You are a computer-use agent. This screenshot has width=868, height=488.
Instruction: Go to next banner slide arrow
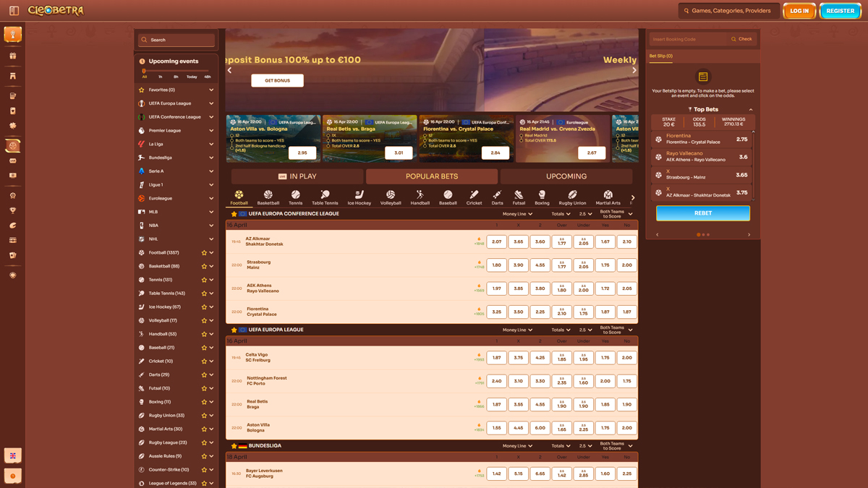coord(634,70)
